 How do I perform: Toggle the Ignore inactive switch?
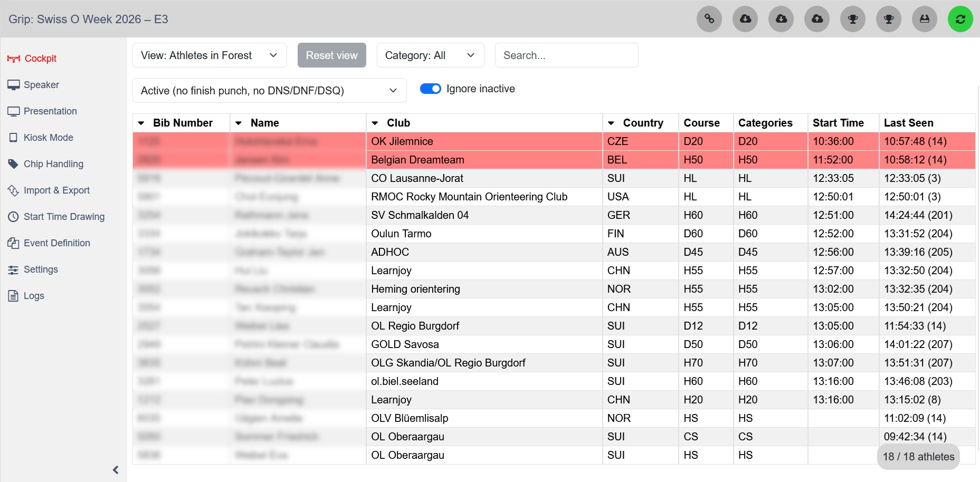431,89
